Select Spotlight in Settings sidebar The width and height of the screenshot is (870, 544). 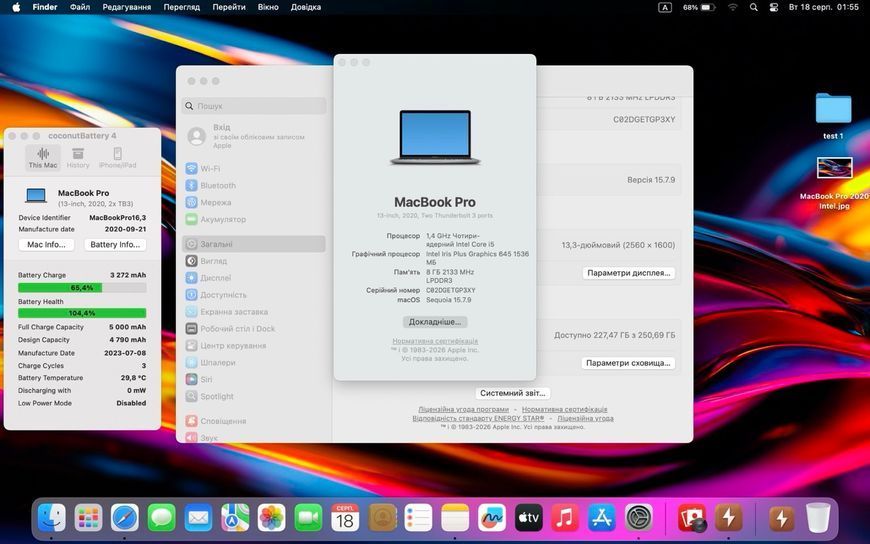(254, 396)
